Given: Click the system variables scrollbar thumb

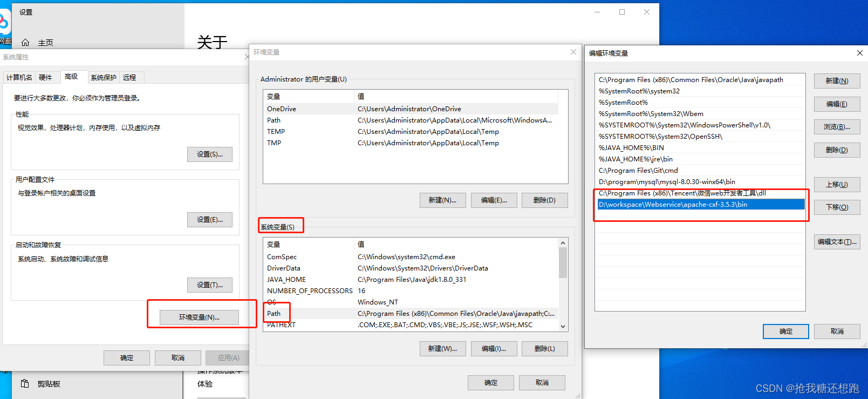Looking at the screenshot, I should click(563, 263).
